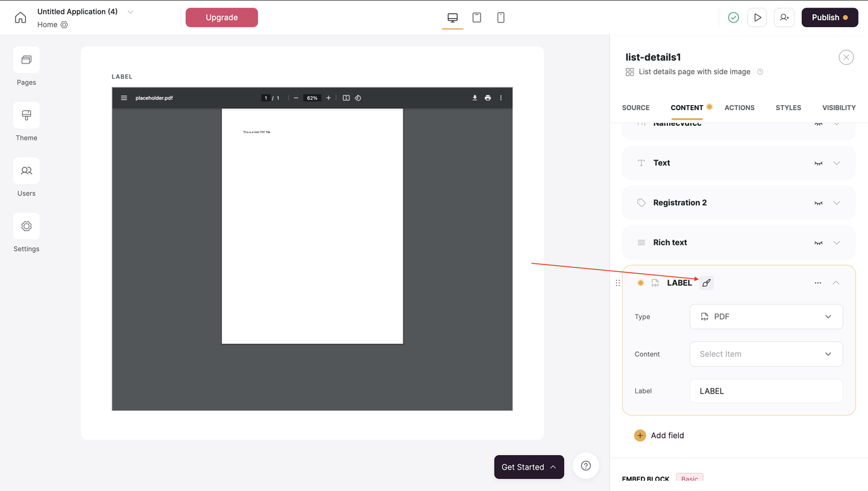Collapse the LABEL field section
The height and width of the screenshot is (491, 868).
pos(837,283)
